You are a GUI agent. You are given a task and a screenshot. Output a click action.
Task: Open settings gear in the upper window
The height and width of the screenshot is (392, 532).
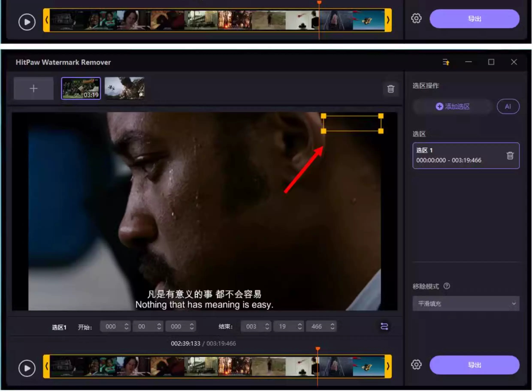coord(416,18)
